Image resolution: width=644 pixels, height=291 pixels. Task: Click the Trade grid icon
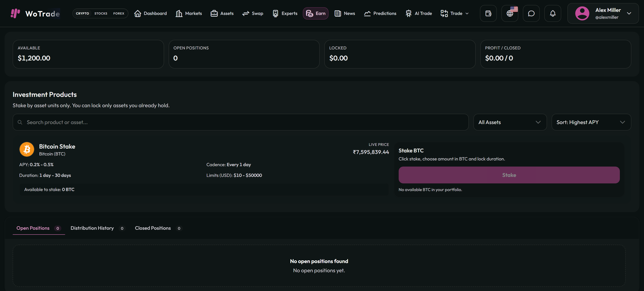(444, 13)
